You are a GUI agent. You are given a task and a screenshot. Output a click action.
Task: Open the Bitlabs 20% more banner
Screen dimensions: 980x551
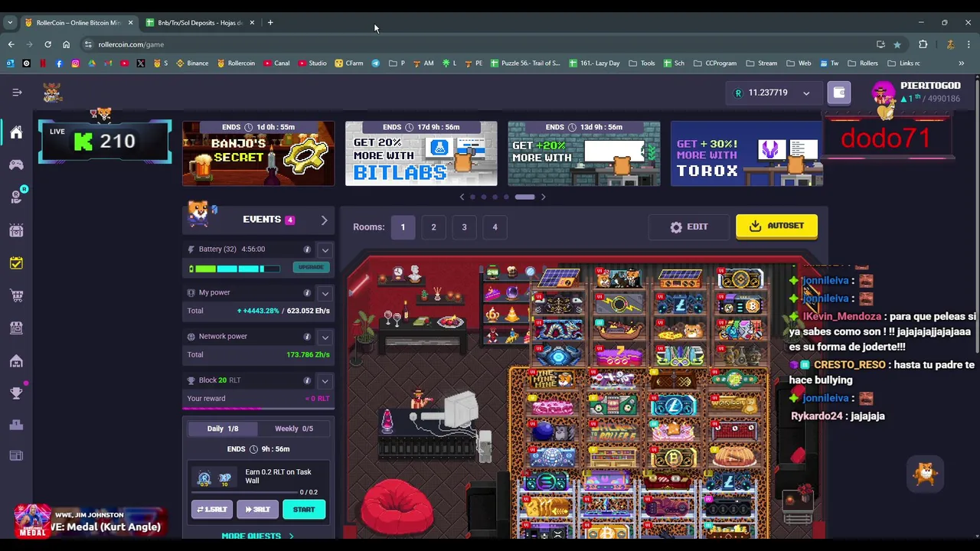[x=421, y=153]
